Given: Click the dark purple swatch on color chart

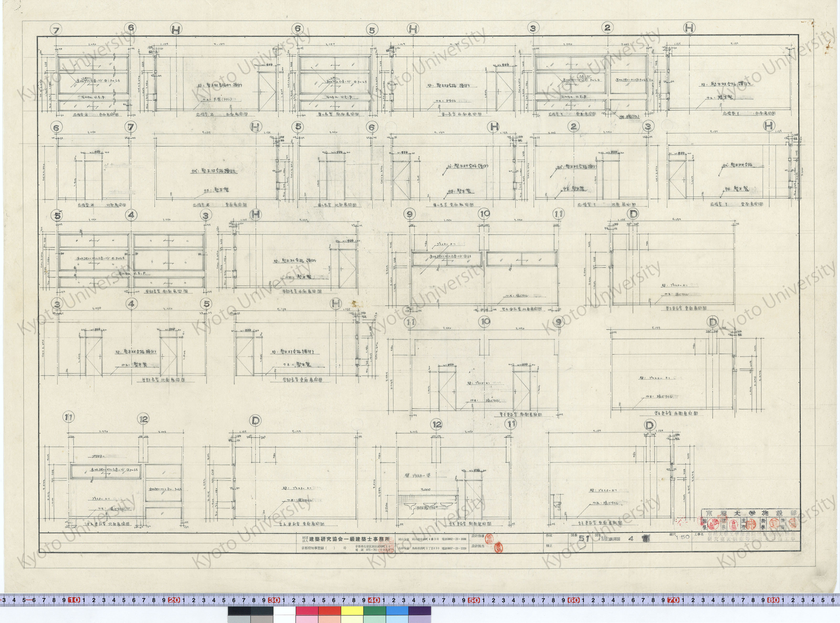Looking at the screenshot, I should point(419,611).
